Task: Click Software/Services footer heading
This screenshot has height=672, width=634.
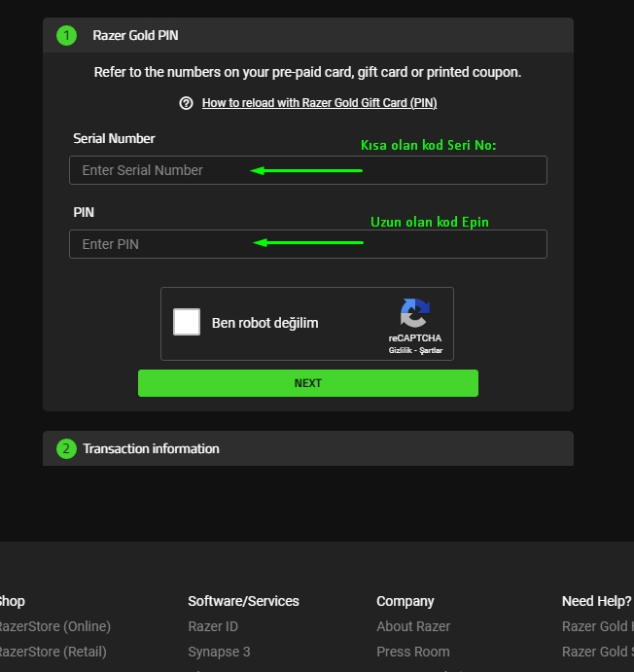Action: pos(243,601)
